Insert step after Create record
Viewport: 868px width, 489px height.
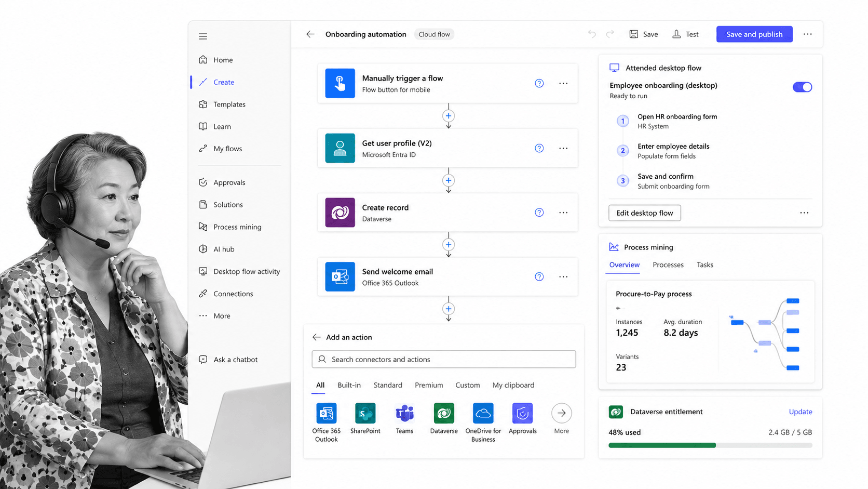[449, 245]
